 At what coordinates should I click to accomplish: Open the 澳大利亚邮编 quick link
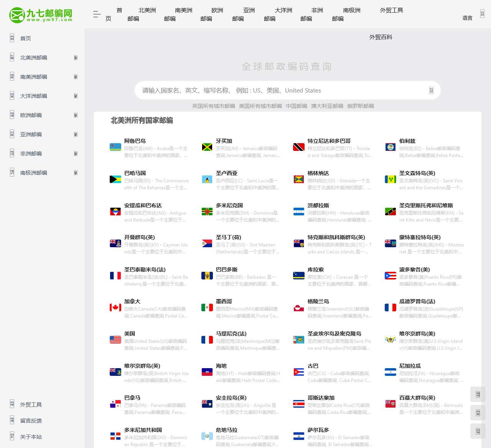click(x=327, y=106)
